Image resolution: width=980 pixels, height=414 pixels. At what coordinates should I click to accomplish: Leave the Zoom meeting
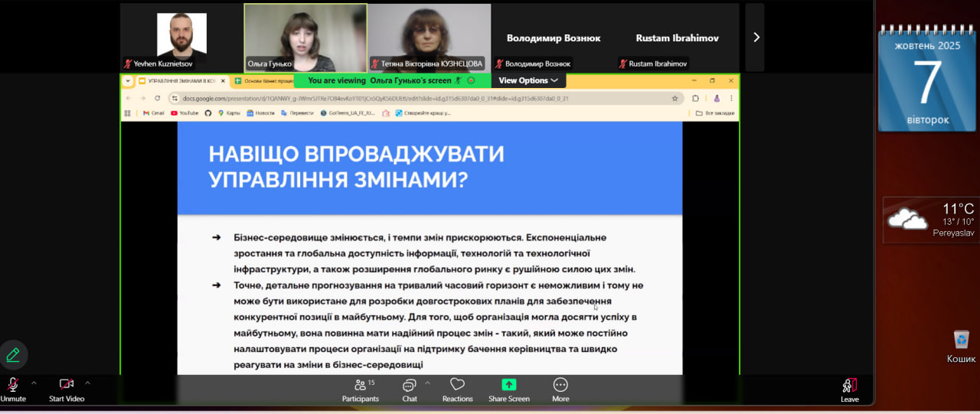tap(849, 389)
